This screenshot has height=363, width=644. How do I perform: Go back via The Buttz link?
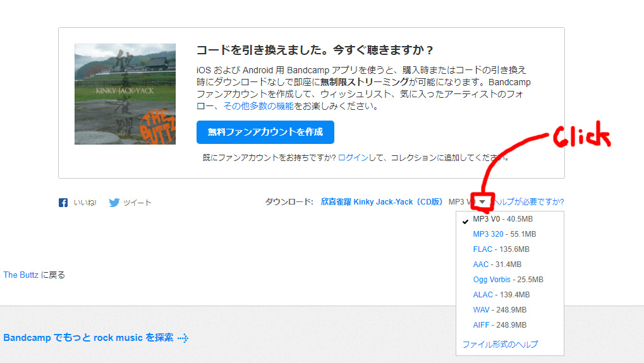[x=21, y=275]
